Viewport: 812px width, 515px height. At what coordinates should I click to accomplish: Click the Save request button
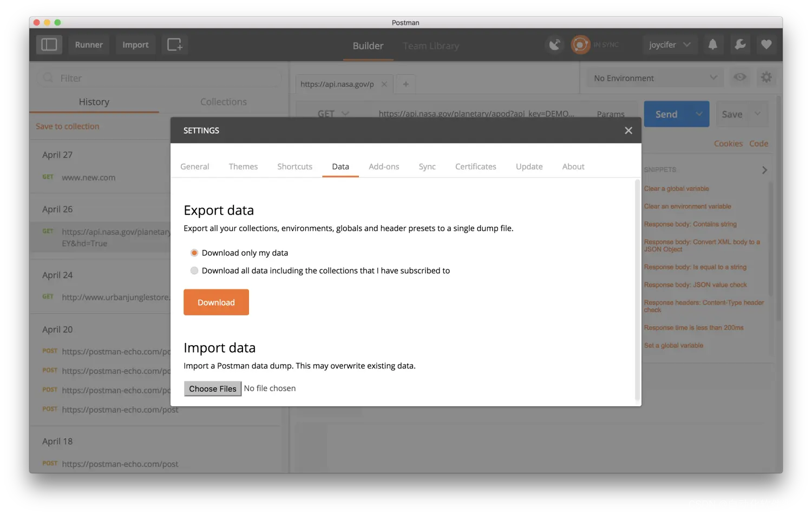pos(732,114)
